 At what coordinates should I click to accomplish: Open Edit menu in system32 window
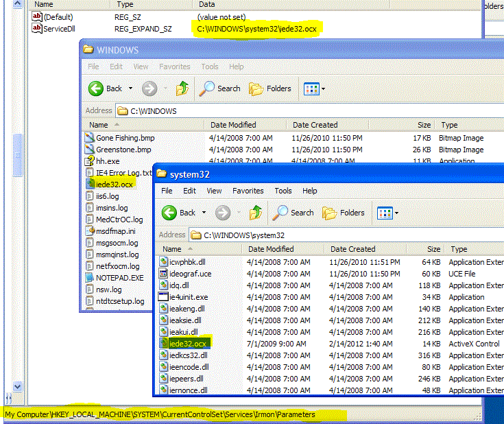pos(189,191)
